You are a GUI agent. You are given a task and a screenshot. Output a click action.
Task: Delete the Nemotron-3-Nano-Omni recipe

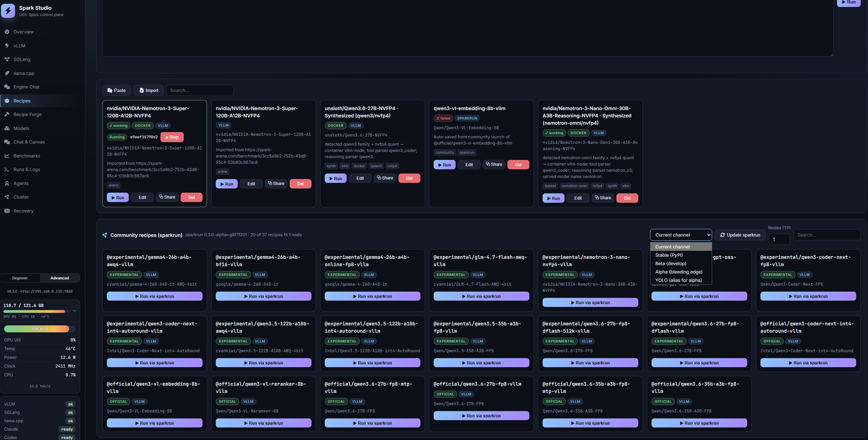coord(627,198)
